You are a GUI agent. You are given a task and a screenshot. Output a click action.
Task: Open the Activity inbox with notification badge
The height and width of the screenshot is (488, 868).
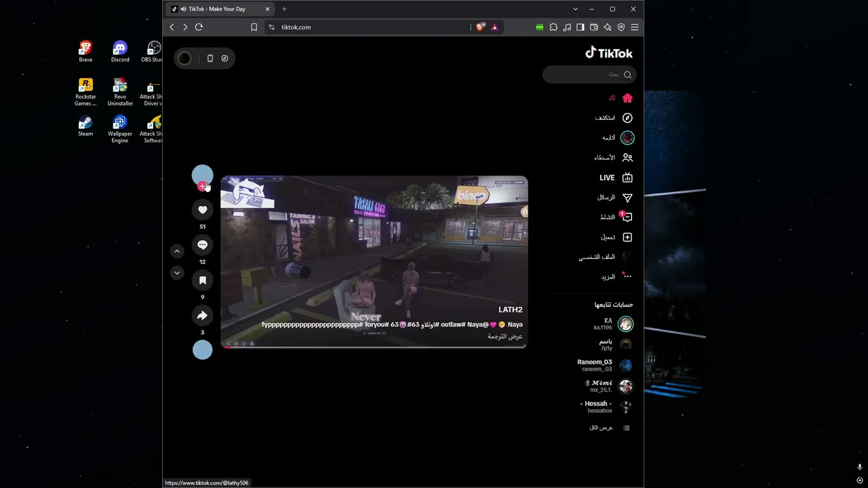coord(627,218)
